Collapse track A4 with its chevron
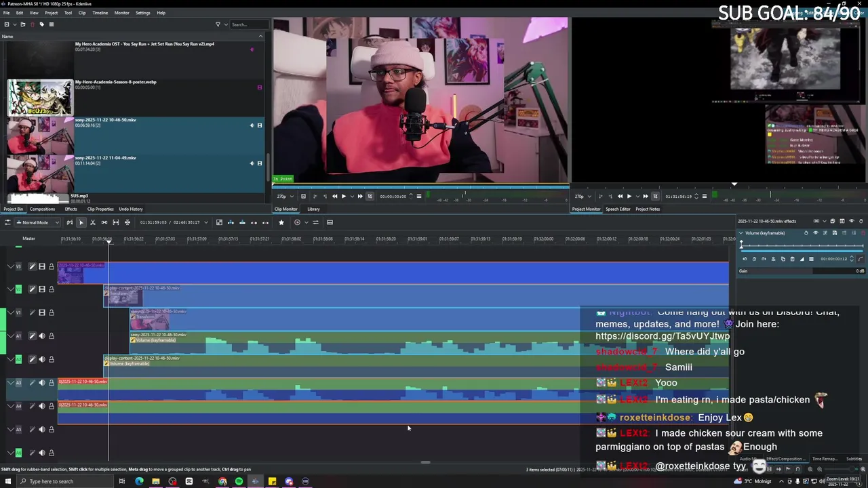Viewport: 868px width, 488px height. pyautogui.click(x=10, y=406)
